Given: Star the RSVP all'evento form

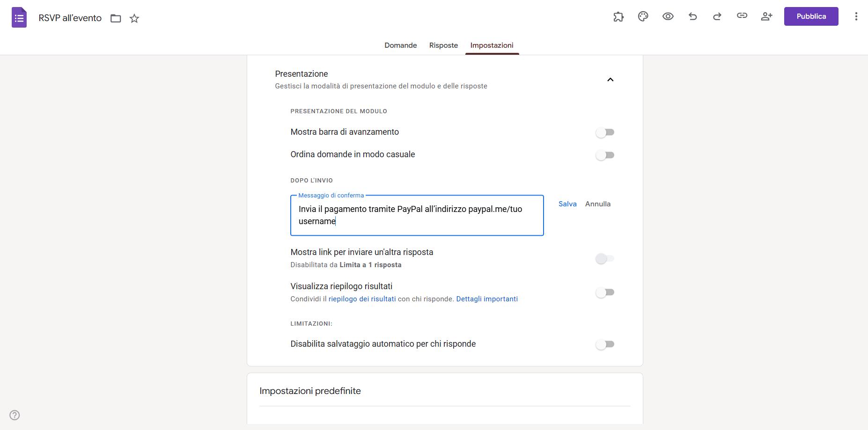Looking at the screenshot, I should (x=134, y=18).
